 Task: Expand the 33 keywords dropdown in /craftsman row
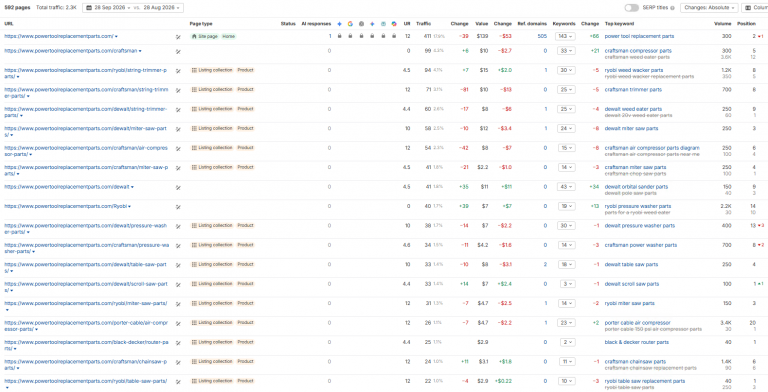pos(567,50)
